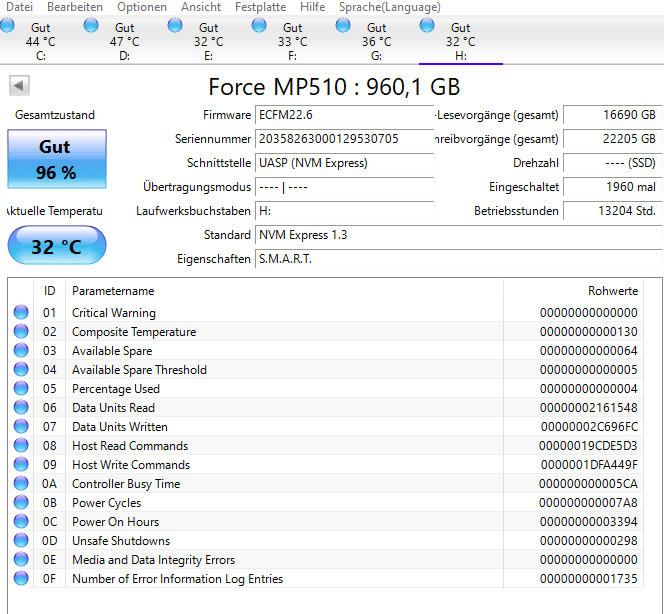Switch to drive G: tab
Screen dimensions: 664x614
(376, 41)
